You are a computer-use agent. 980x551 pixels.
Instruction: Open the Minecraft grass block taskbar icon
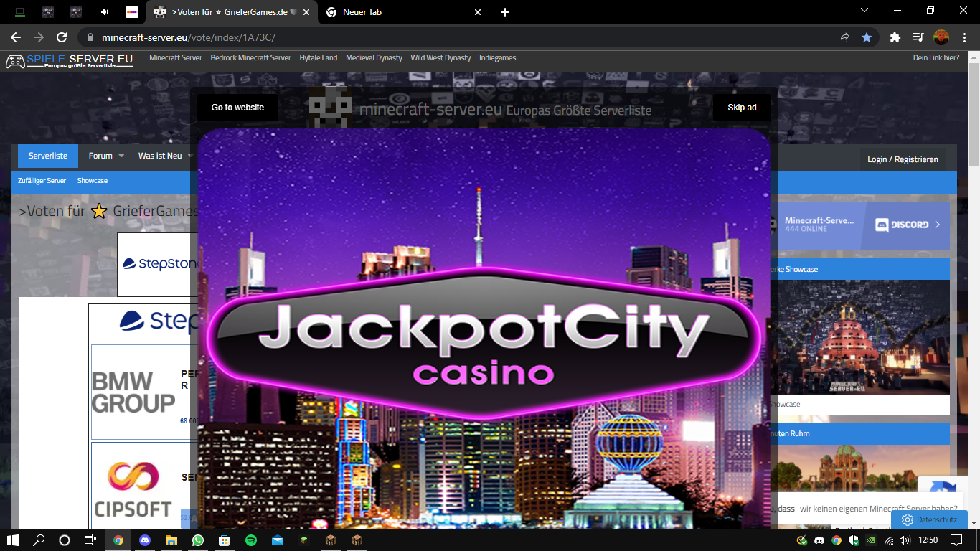point(304,540)
